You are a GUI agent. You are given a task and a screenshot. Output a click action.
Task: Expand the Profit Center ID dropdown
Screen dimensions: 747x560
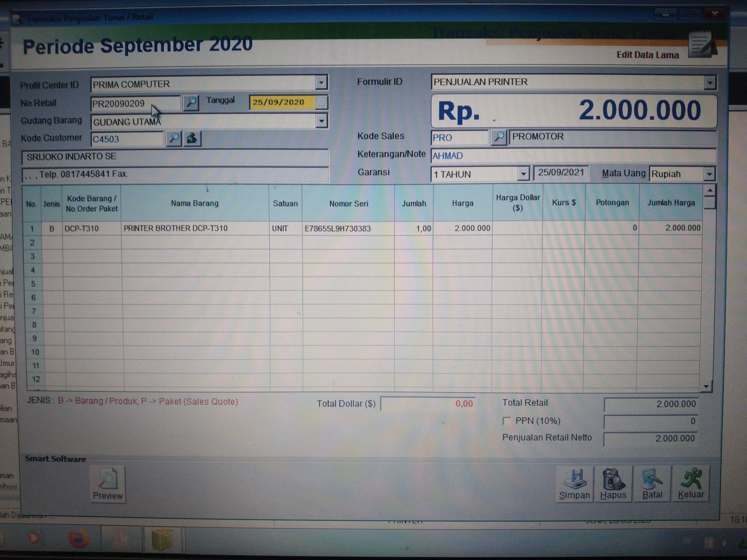tap(321, 82)
